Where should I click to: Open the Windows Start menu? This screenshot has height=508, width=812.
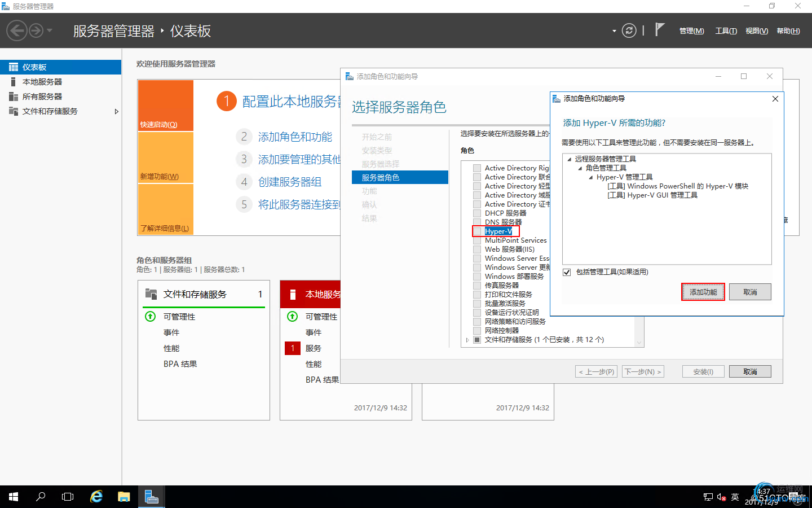[14, 497]
